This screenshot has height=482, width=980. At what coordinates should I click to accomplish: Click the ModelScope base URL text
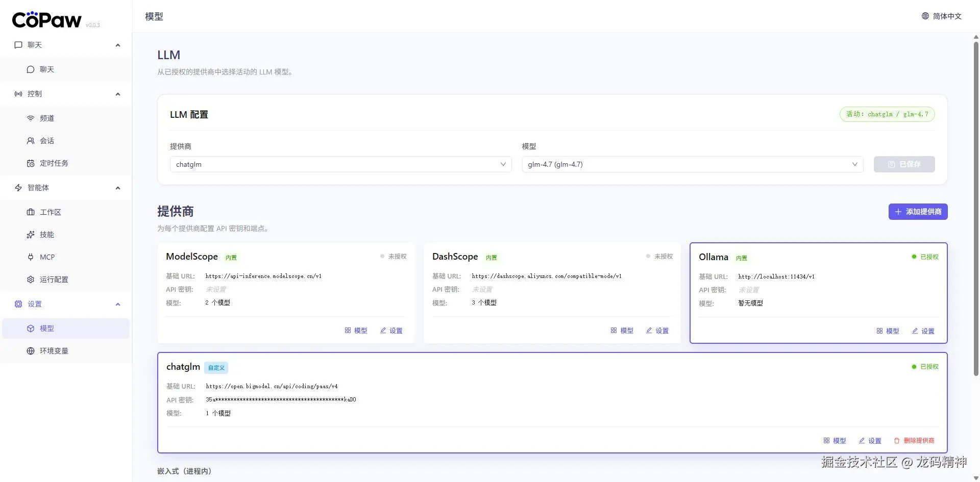(263, 276)
